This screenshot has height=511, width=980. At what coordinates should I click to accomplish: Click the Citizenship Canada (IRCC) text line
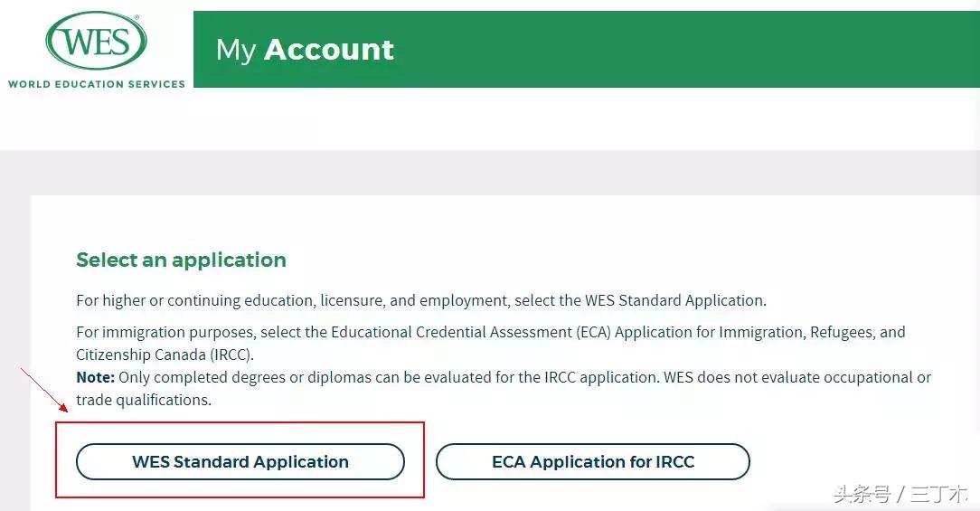pyautogui.click(x=165, y=355)
